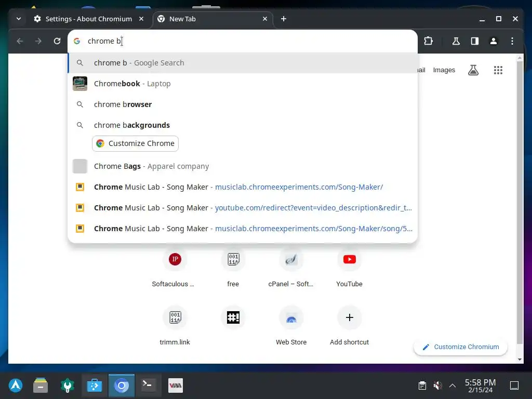Open the clipboard tray icon
Viewport: 532px width, 399px height.
coord(422,385)
